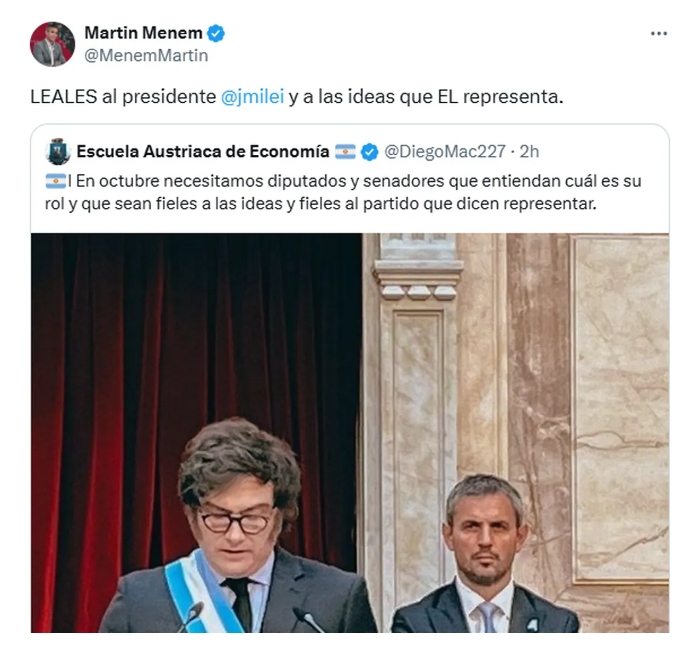Viewport: 688px width, 659px height.
Task: Click the 2h timestamp of the quoted tweet
Action: [x=529, y=151]
